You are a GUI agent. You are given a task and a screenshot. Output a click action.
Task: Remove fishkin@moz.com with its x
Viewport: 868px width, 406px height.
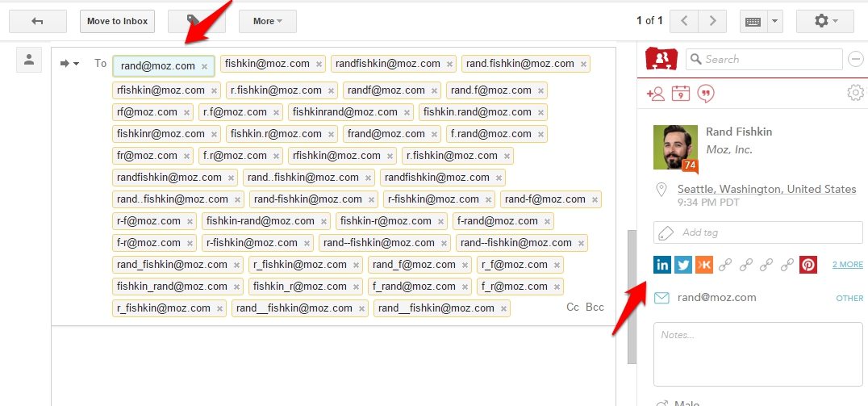[x=319, y=65]
